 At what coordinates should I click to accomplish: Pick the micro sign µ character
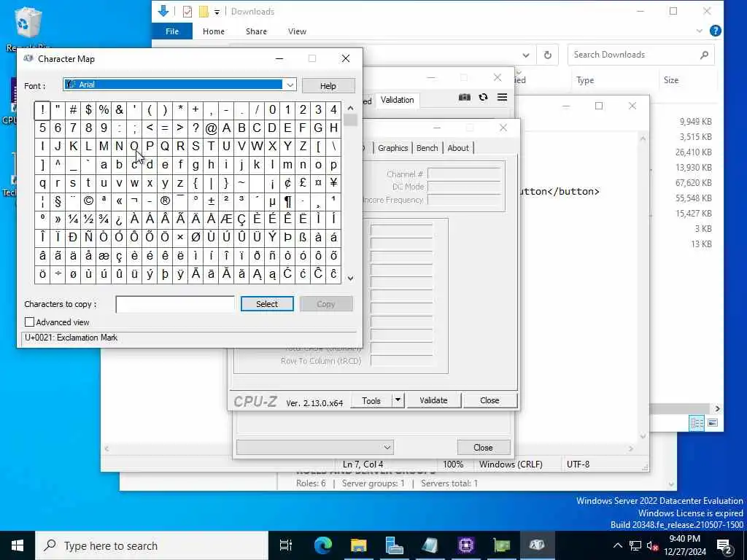273,201
